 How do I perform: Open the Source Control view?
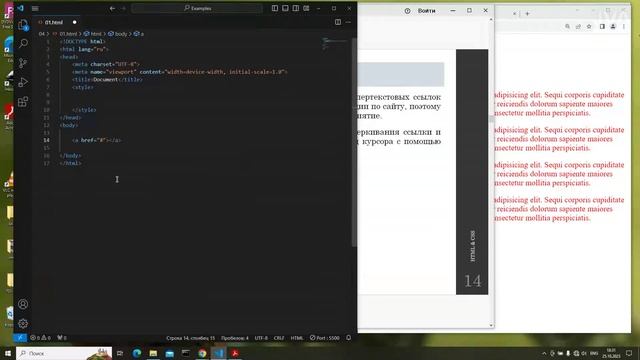(23, 62)
